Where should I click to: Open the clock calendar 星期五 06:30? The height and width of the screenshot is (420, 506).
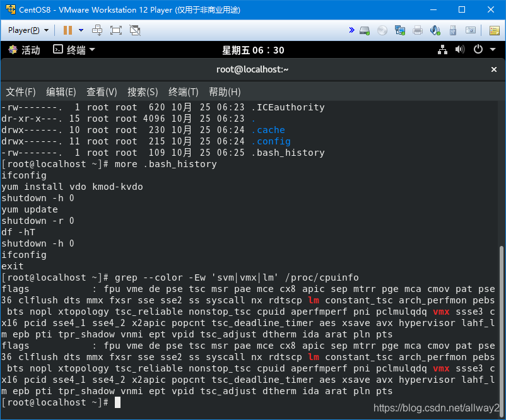tap(253, 50)
